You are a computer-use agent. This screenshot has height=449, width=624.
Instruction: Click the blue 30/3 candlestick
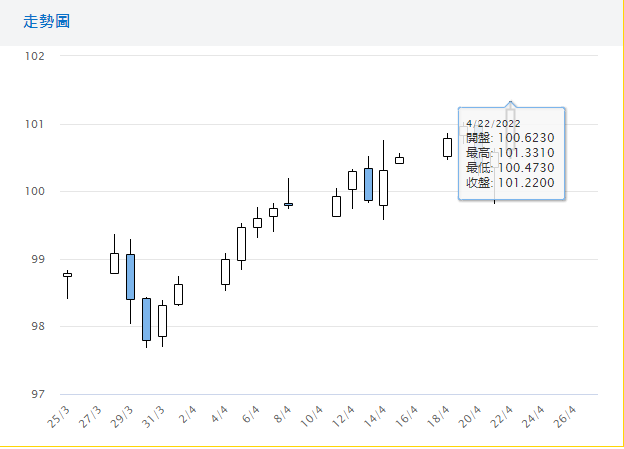click(x=146, y=319)
